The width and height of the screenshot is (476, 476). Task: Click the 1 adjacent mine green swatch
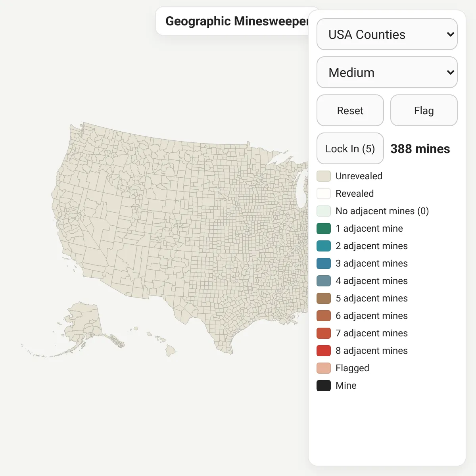click(324, 228)
